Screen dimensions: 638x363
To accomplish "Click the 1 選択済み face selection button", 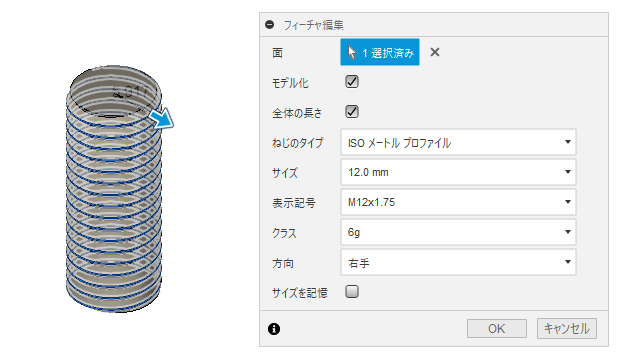I will click(x=380, y=52).
